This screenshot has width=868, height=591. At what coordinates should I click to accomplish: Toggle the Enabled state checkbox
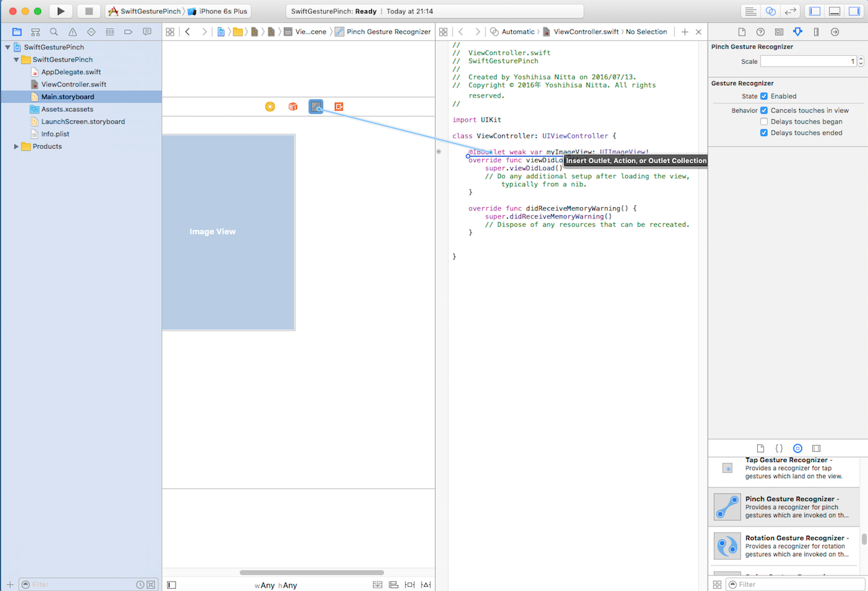(x=764, y=96)
